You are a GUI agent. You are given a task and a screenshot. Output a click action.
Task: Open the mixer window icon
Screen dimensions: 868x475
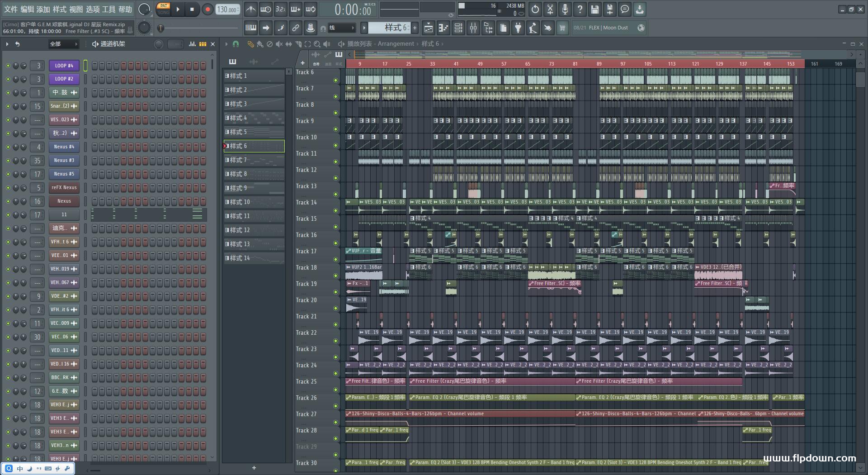(x=473, y=28)
